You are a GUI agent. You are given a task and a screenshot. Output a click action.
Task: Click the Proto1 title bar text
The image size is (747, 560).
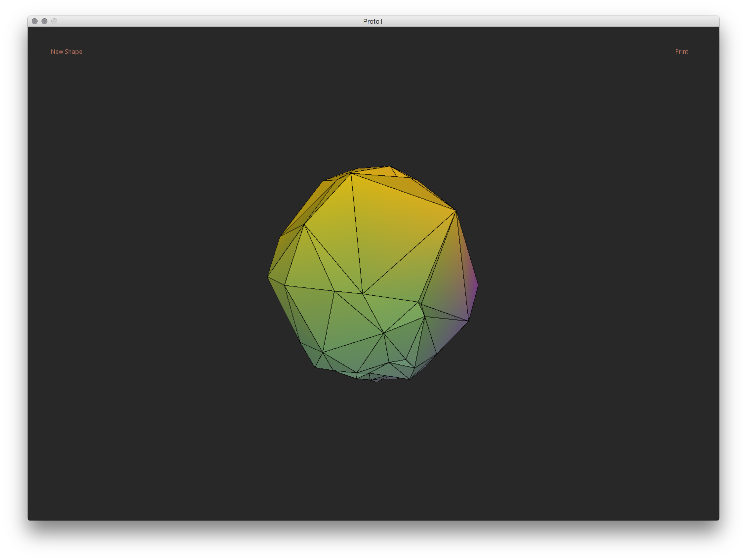point(373,21)
